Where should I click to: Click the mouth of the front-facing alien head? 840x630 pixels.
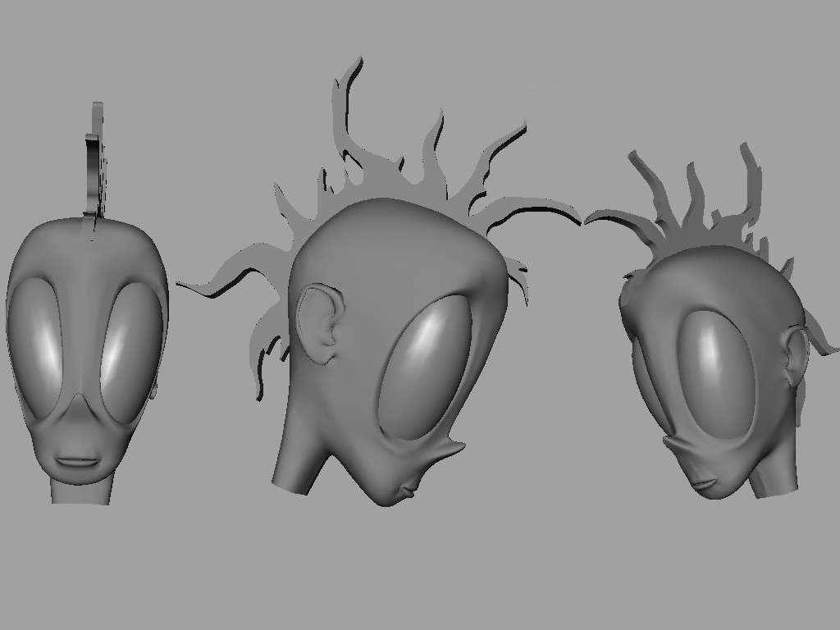(78, 463)
